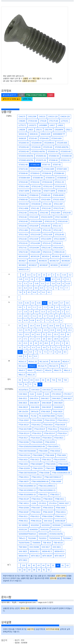Choose 0.5 in the b dimension row
Image resolution: width=75 pixels, height=644 pixels.
[x=44, y=303]
